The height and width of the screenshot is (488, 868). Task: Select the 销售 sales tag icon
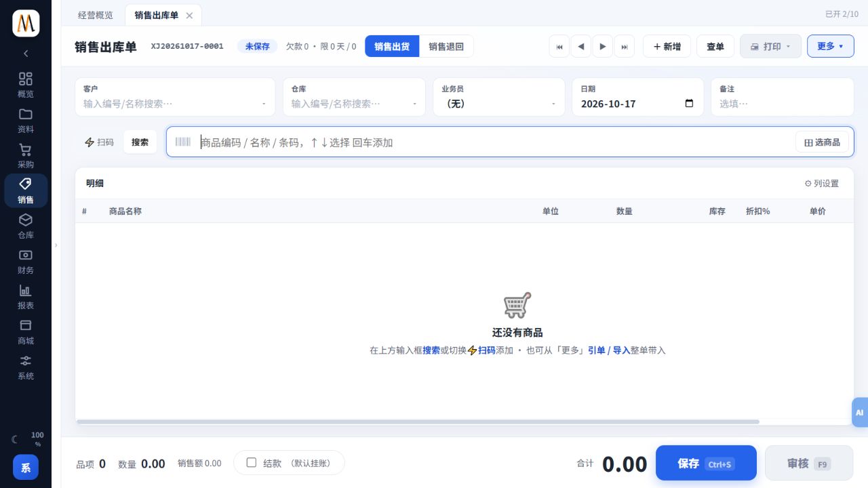coord(26,191)
